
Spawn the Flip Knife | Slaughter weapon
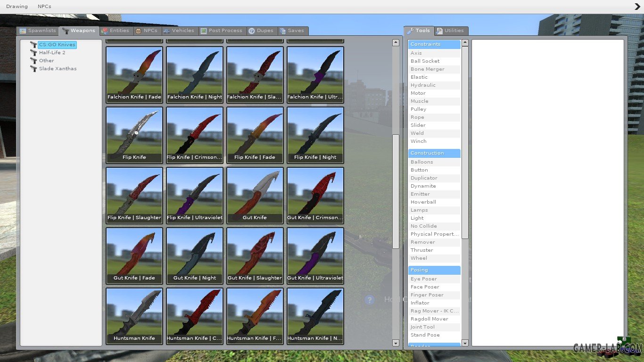134,196
